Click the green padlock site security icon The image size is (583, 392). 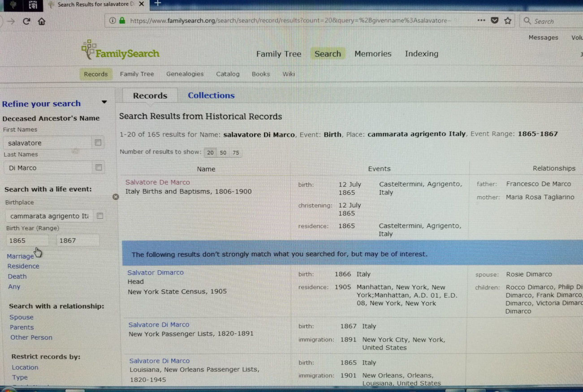(122, 21)
